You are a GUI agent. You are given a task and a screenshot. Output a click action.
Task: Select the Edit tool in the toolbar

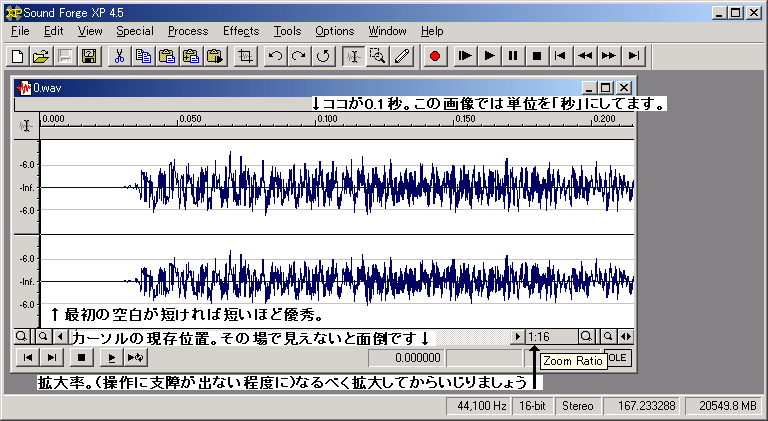click(353, 56)
